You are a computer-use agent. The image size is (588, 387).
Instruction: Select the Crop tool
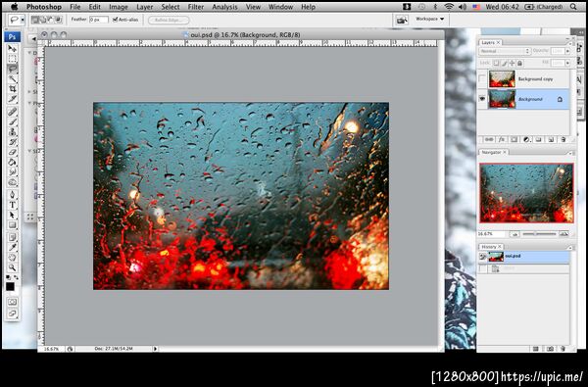(13, 89)
